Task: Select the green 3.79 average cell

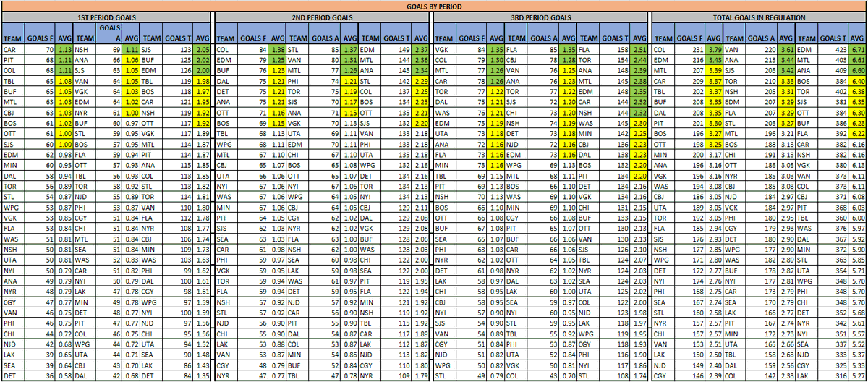Action: [x=715, y=49]
